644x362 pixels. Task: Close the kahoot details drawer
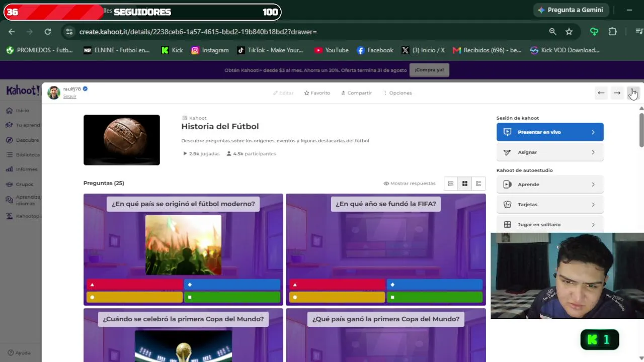click(633, 93)
